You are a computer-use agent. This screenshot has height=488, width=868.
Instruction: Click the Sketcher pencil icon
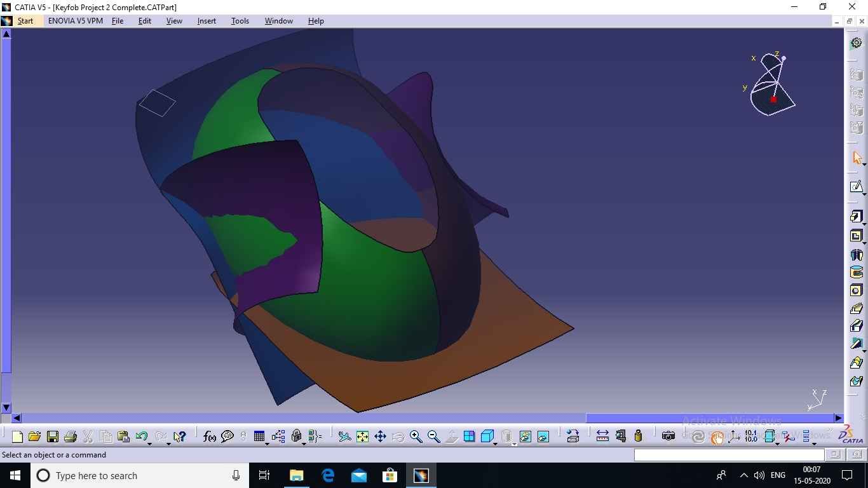click(856, 186)
